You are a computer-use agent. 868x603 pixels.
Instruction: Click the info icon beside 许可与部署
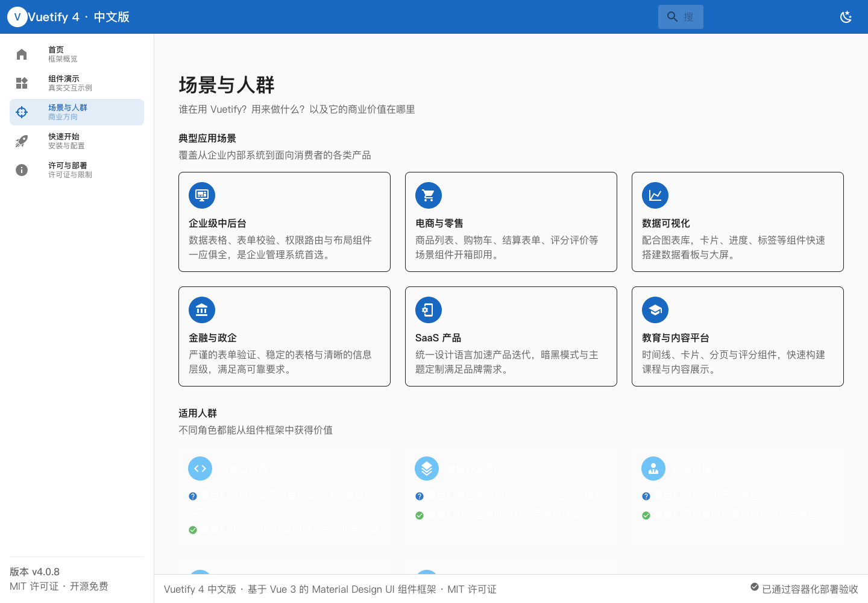click(x=22, y=170)
